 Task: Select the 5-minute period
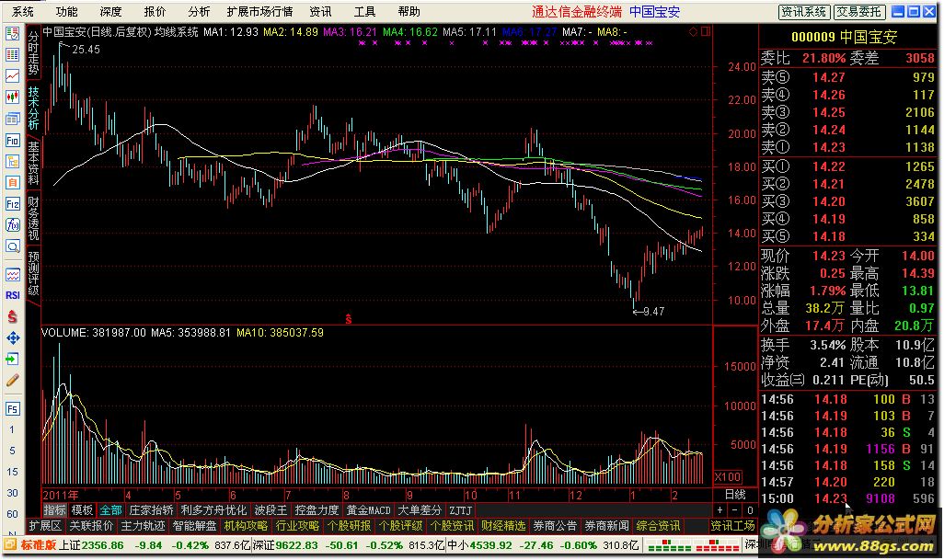click(12, 451)
